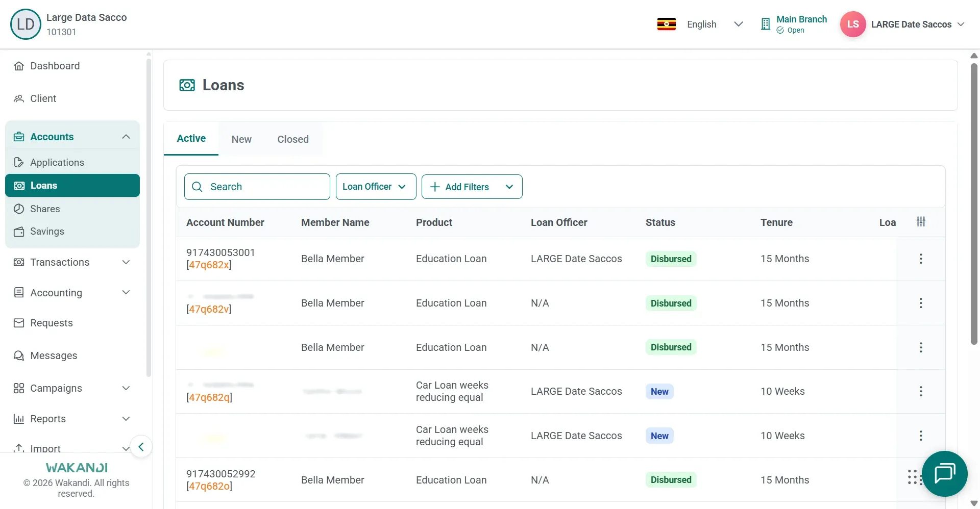Expand the Campaigns menu chevron
Image resolution: width=980 pixels, height=509 pixels.
126,388
